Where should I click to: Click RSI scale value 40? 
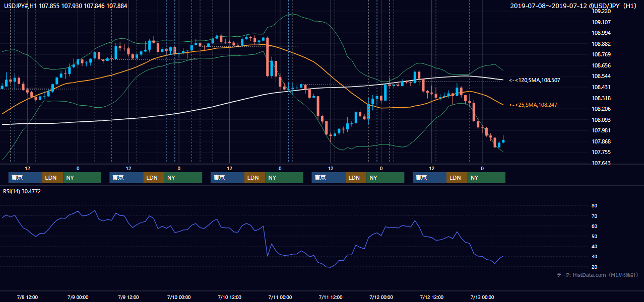594,246
